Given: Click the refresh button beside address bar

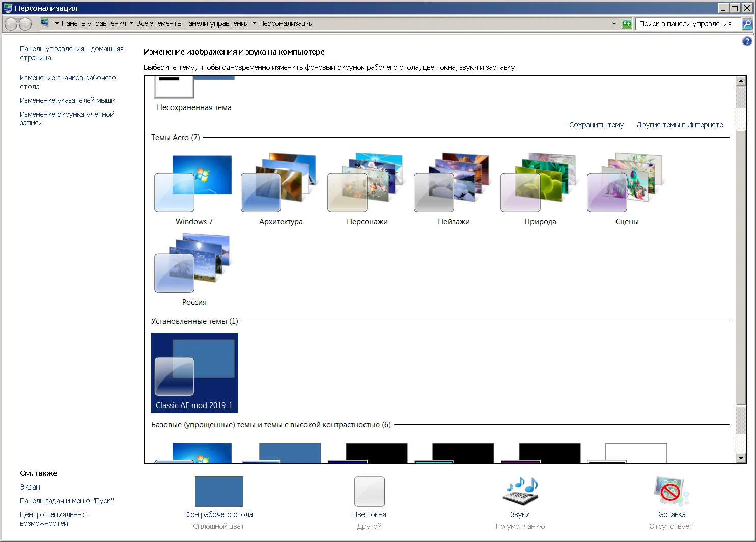Looking at the screenshot, I should pos(627,23).
